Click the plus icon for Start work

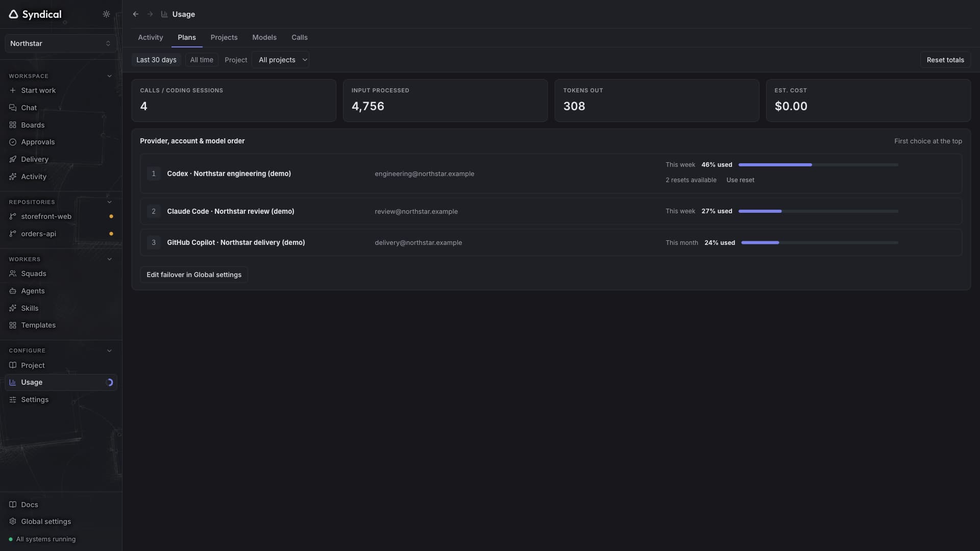[13, 90]
